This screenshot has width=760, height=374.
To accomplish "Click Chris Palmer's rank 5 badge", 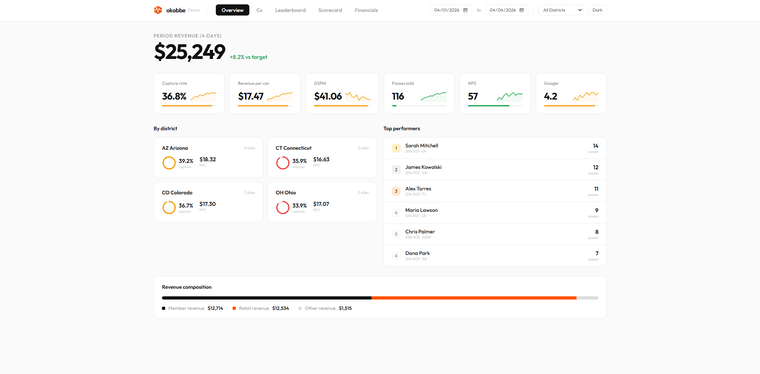I will 396,234.
